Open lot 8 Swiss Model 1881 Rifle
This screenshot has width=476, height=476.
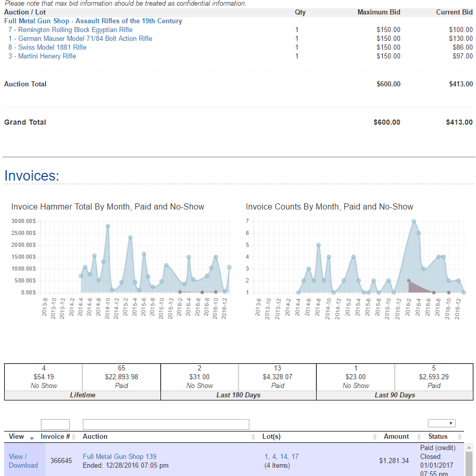click(47, 48)
